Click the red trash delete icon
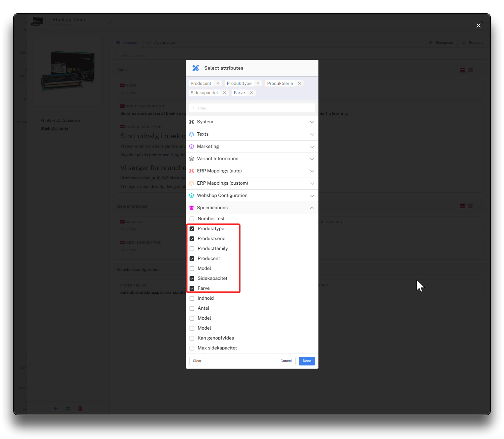Screen dimensions: 504x439 tap(80, 408)
